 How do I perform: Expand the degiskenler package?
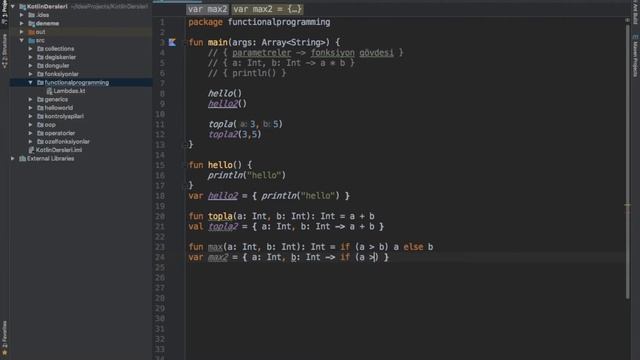(31, 57)
